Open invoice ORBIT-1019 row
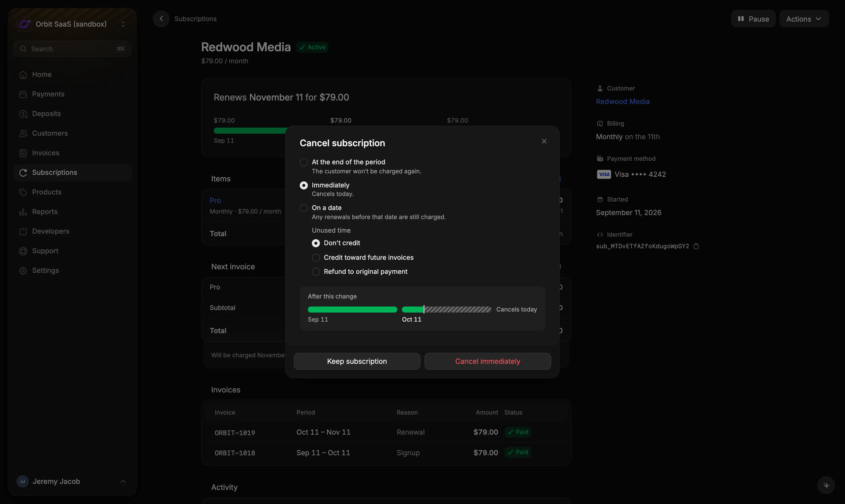Viewport: 845px width, 504px height. [x=386, y=432]
